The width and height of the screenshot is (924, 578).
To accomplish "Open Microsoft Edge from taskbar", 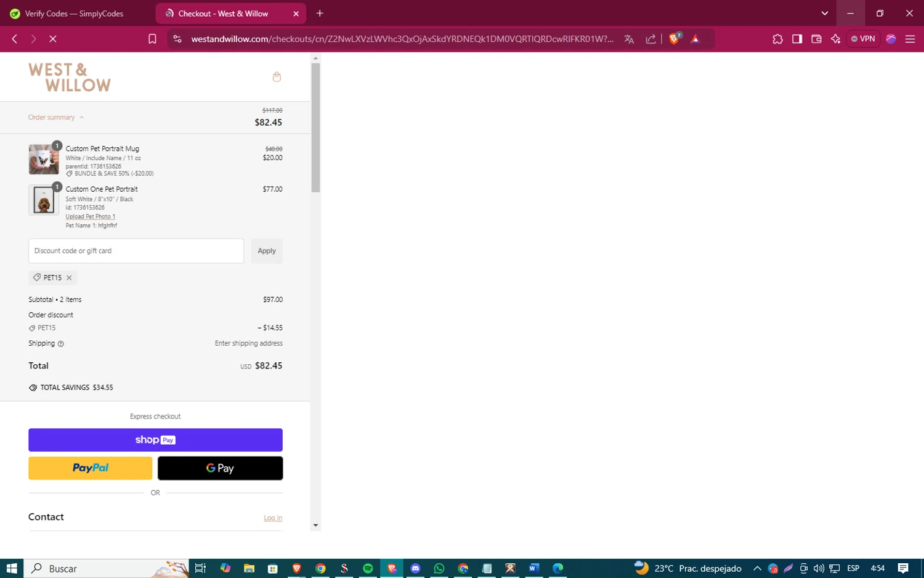I will click(558, 568).
